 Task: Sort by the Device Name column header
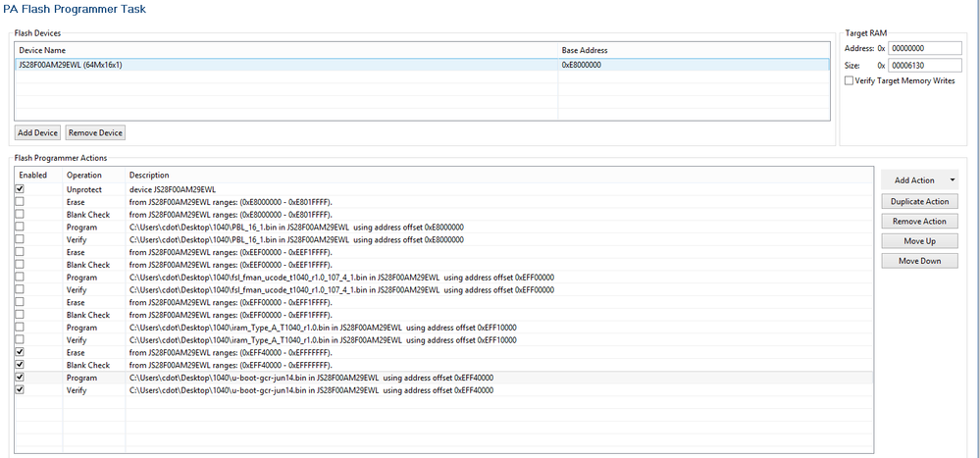284,50
